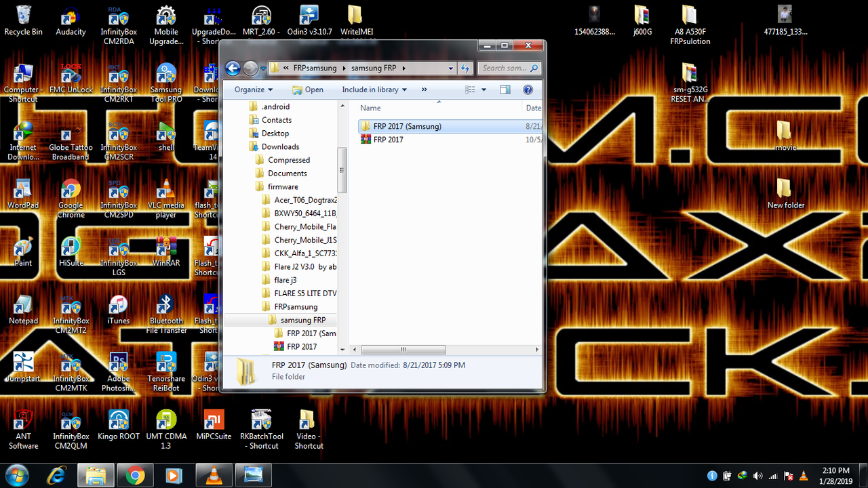Expand the arrow after FRPsamsung breadcrumb

pos(344,68)
